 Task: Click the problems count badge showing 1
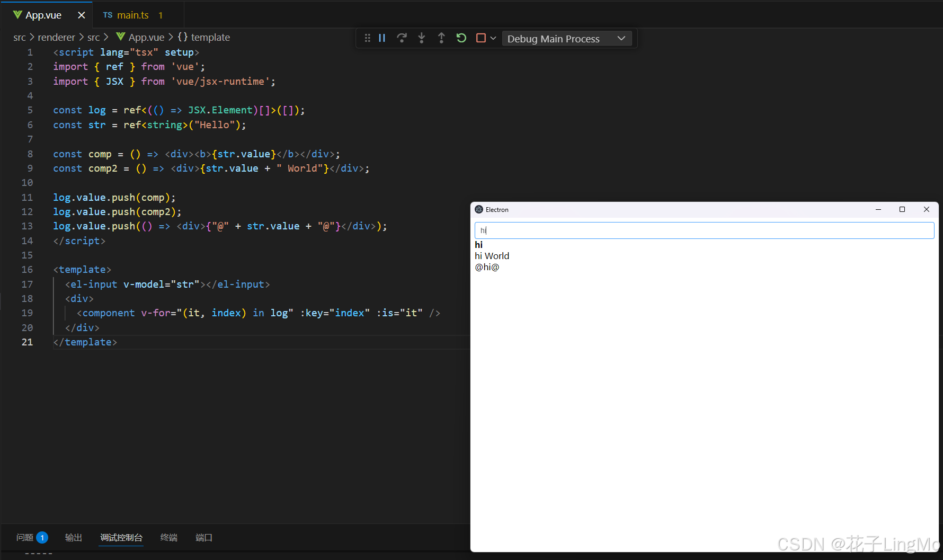point(42,538)
